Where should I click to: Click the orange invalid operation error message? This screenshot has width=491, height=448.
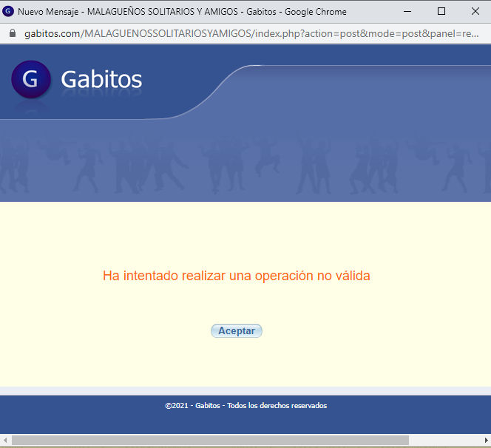(236, 276)
